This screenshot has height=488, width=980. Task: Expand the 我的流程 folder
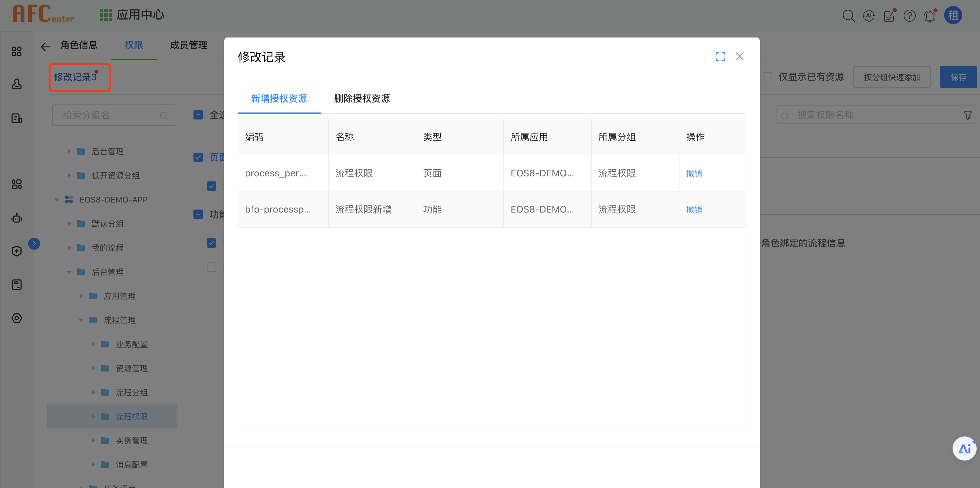click(x=69, y=248)
